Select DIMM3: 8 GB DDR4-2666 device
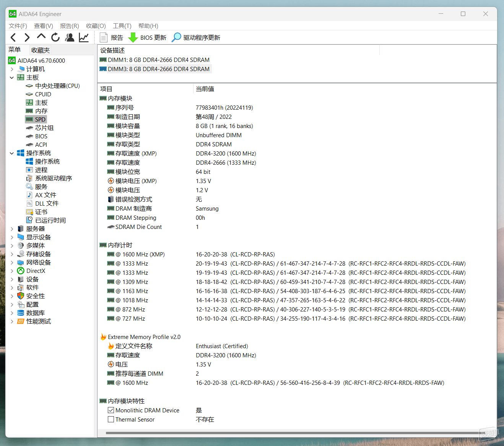 coord(154,69)
